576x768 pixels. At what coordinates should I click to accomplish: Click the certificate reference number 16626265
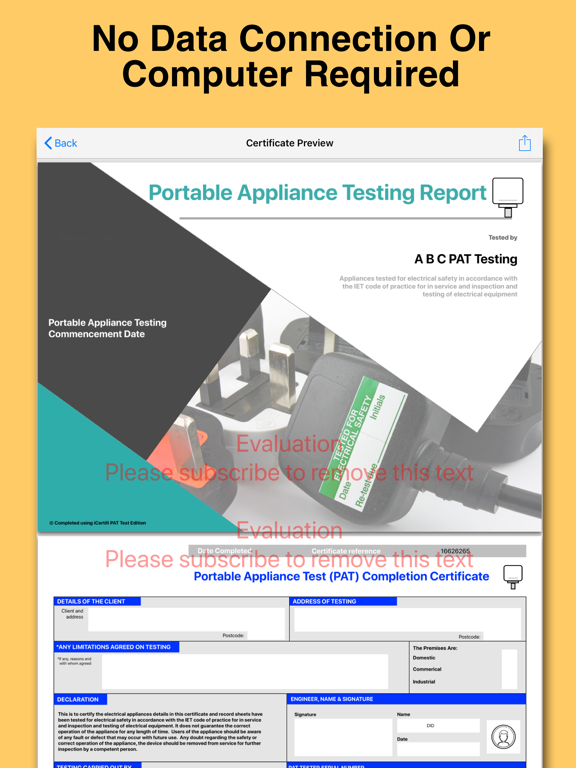pos(455,551)
